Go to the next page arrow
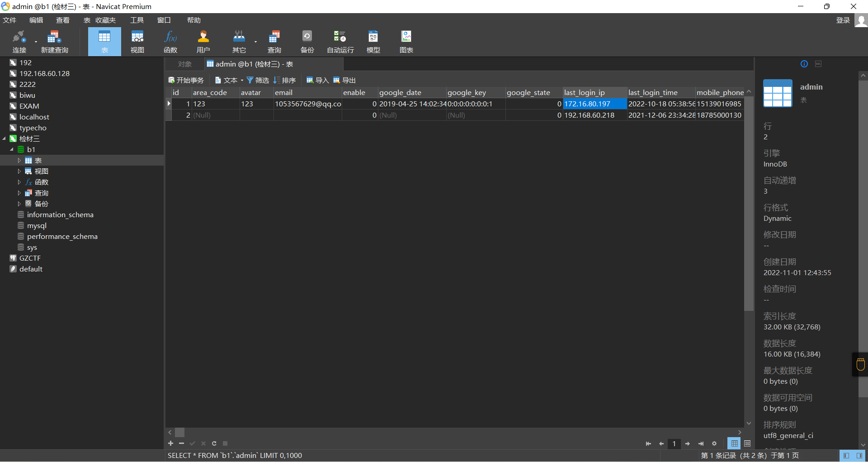 (x=688, y=444)
